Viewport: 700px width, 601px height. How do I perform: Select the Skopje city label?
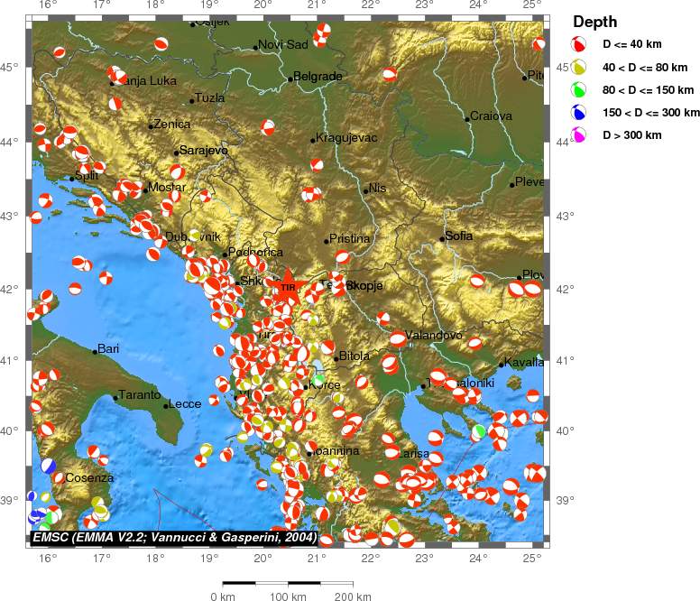(364, 285)
